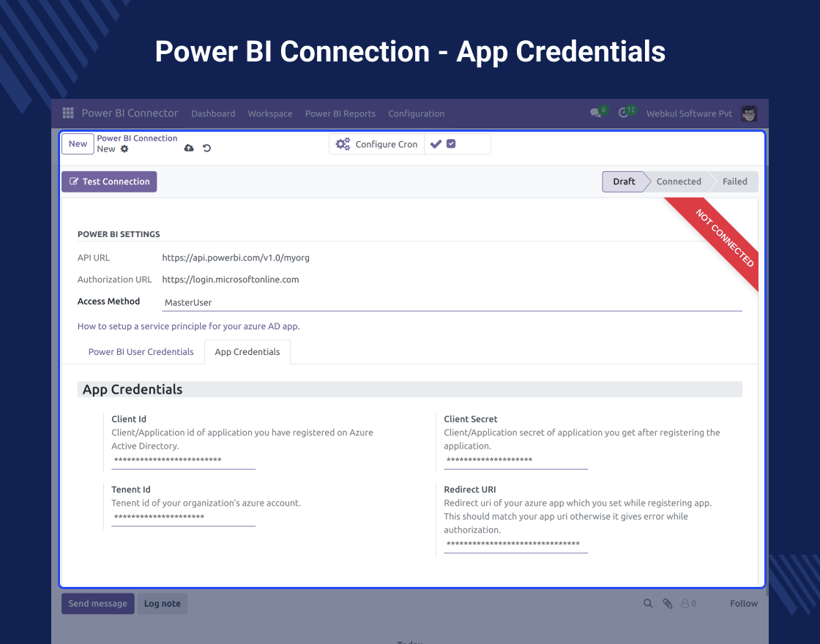Screen dimensions: 820x644
Task: Click the discard changes revert icon
Action: (x=206, y=148)
